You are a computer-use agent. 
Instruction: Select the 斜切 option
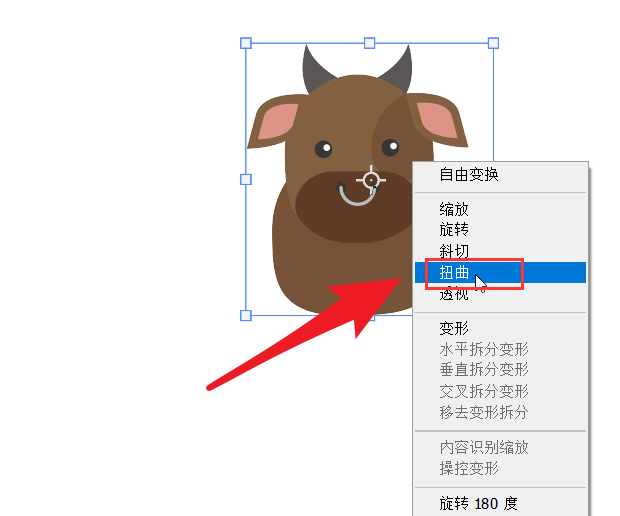point(500,251)
